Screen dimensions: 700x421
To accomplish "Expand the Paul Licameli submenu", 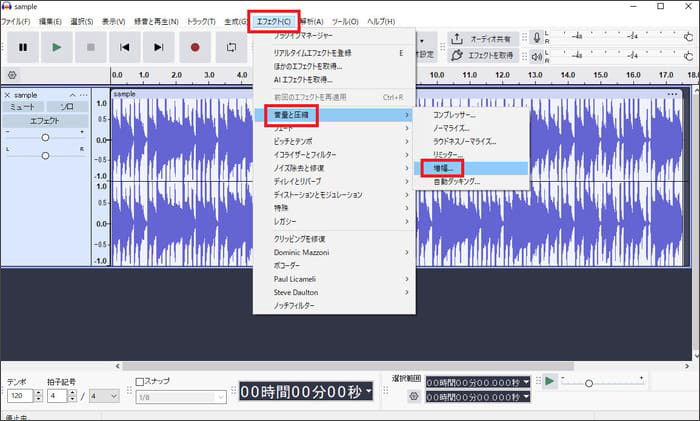I will tap(334, 279).
